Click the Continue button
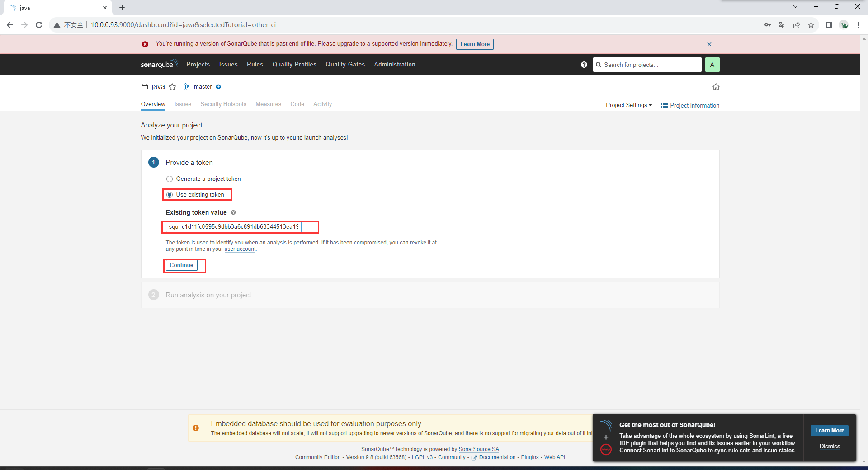 (x=182, y=265)
